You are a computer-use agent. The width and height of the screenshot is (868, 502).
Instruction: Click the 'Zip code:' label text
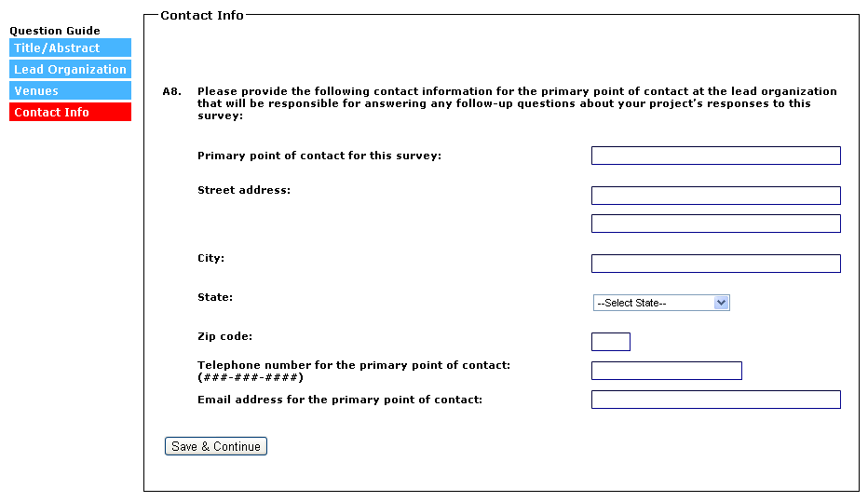click(225, 336)
